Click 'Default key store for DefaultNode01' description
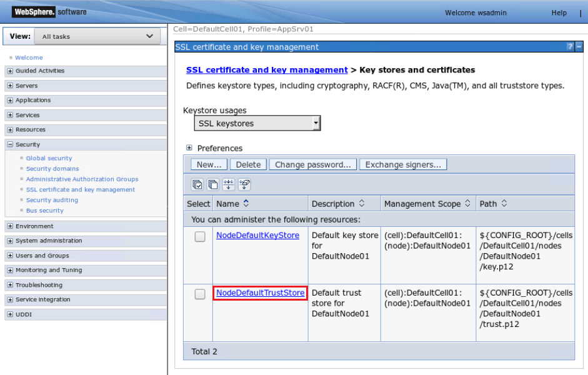588x375 pixels. pos(345,246)
